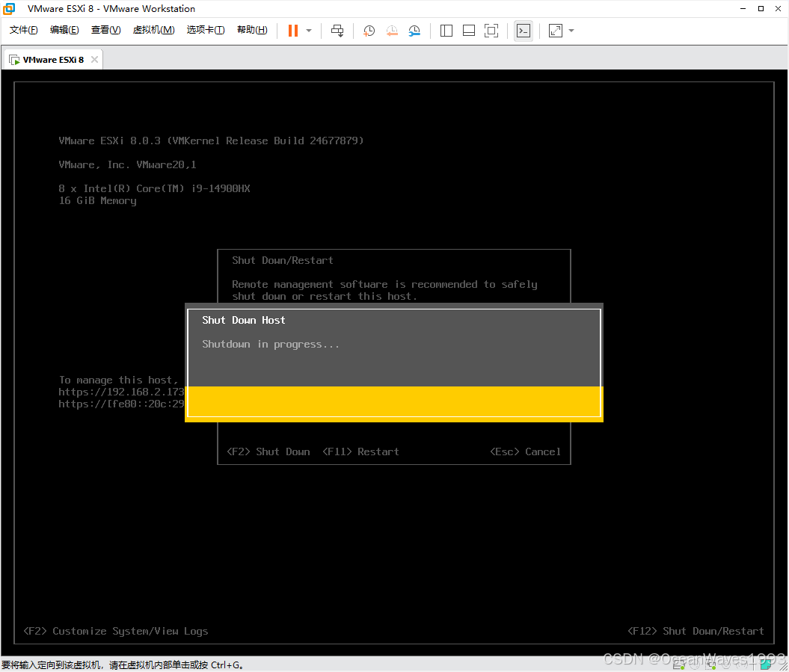Click <F11> Restart option
The width and height of the screenshot is (789, 672).
[x=360, y=451]
